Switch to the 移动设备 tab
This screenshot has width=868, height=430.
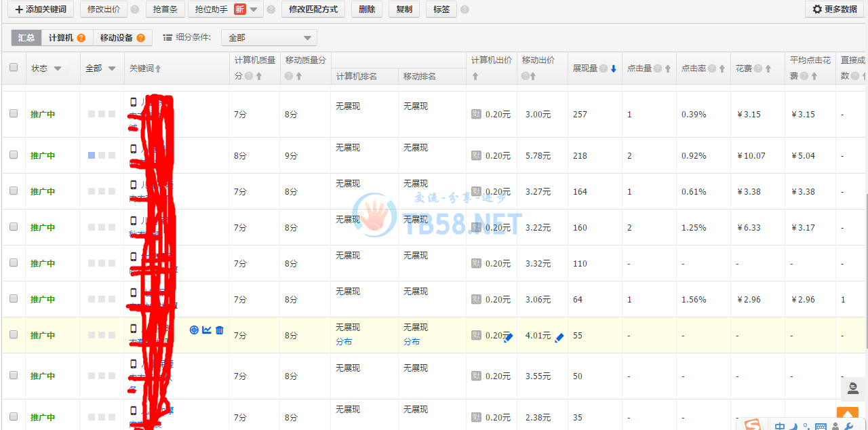(x=122, y=38)
